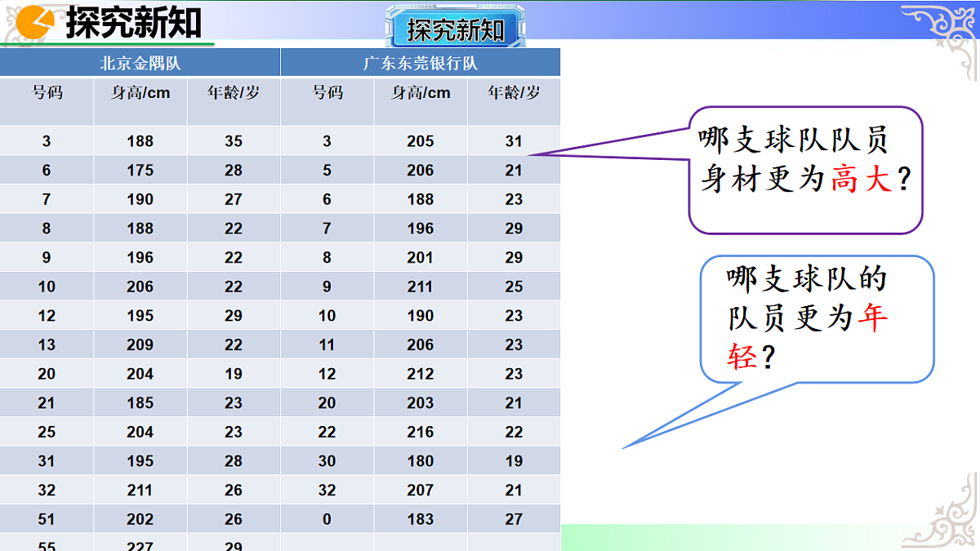Select the height cell 205
Screen dimensions: 980x551
421,141
